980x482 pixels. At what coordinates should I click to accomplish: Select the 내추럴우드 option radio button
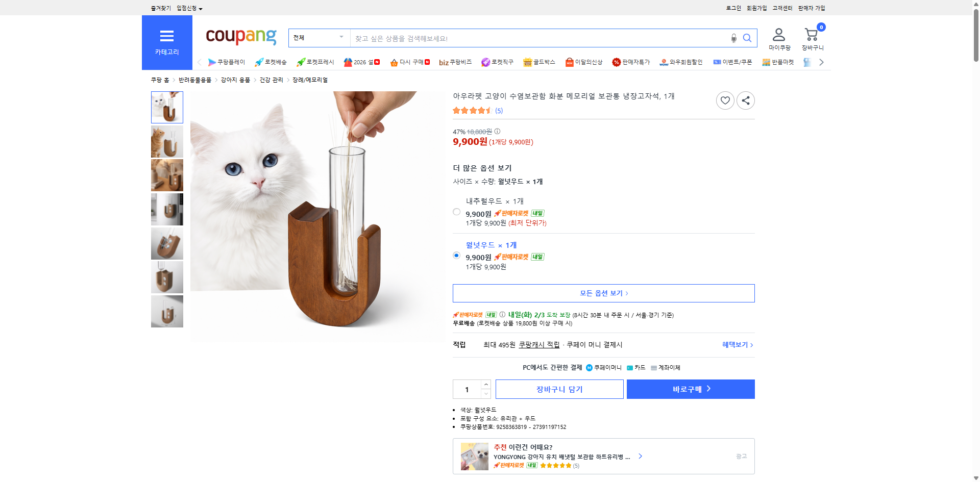tap(456, 211)
